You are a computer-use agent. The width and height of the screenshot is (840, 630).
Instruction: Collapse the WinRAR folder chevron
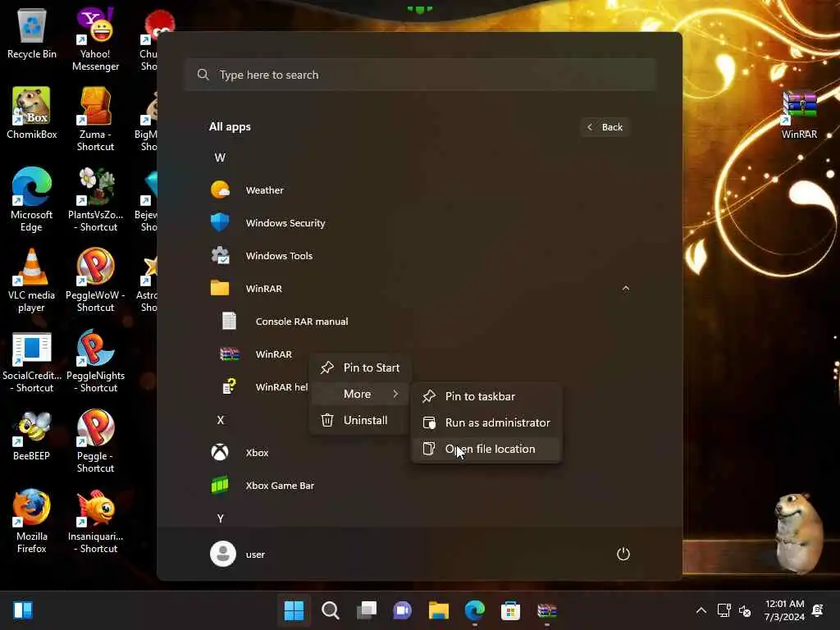(626, 288)
